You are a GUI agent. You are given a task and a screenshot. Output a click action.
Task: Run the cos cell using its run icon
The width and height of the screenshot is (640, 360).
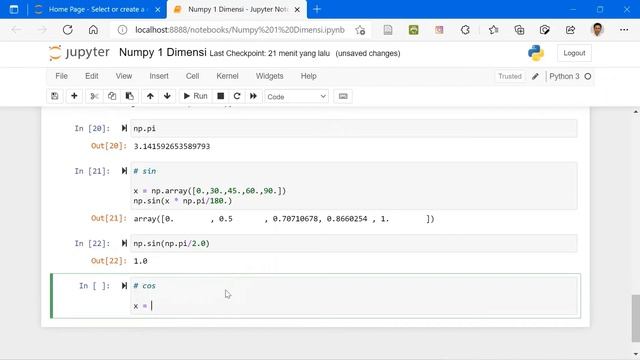point(124,286)
